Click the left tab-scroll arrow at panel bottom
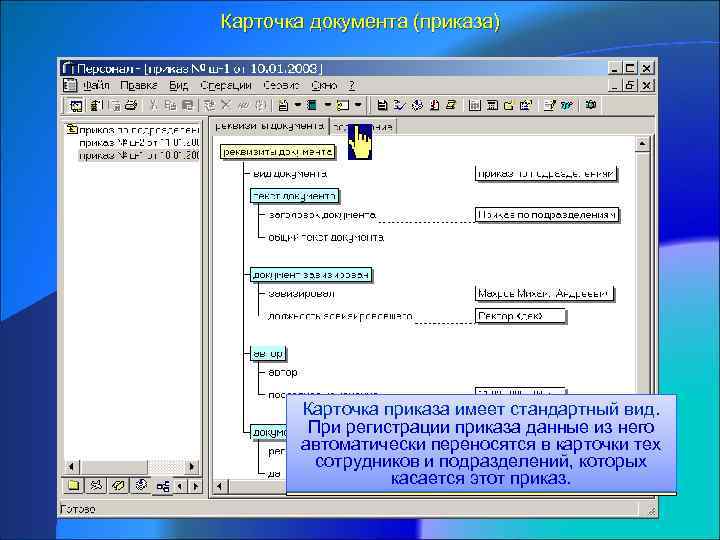This screenshot has height=540, width=720. click(x=180, y=486)
